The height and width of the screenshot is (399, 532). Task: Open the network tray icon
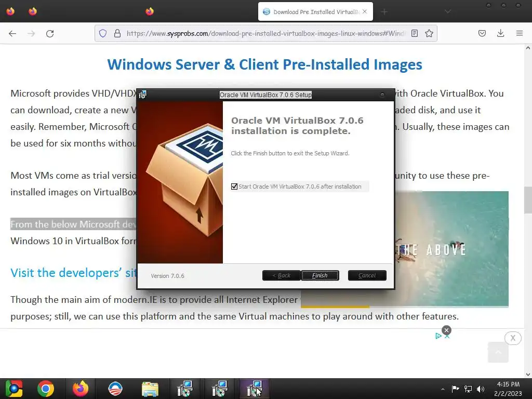point(468,389)
